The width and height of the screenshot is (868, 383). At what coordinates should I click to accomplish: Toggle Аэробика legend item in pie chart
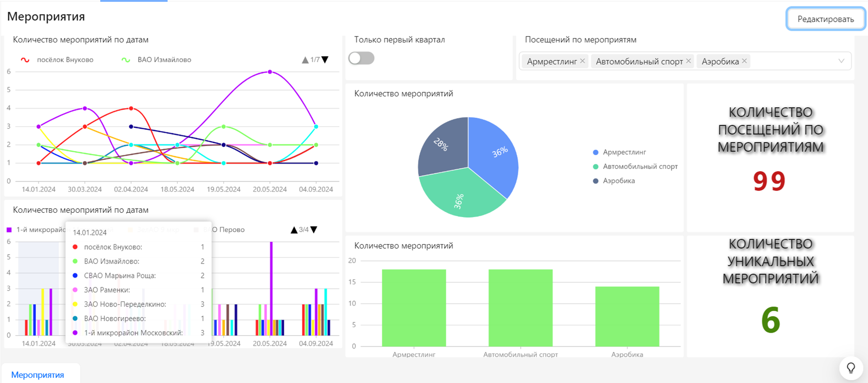tap(614, 181)
